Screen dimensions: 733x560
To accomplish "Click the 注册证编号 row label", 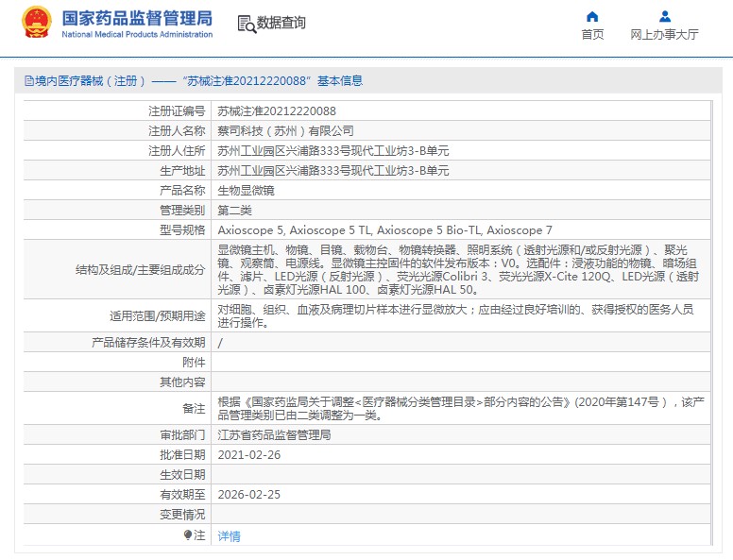I will [177, 111].
